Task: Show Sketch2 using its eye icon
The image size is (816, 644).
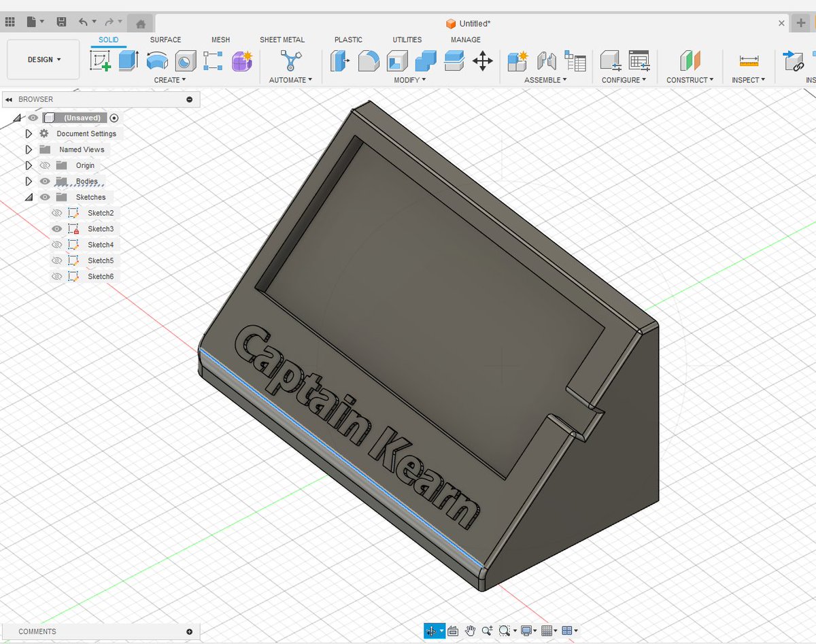Action: [57, 213]
